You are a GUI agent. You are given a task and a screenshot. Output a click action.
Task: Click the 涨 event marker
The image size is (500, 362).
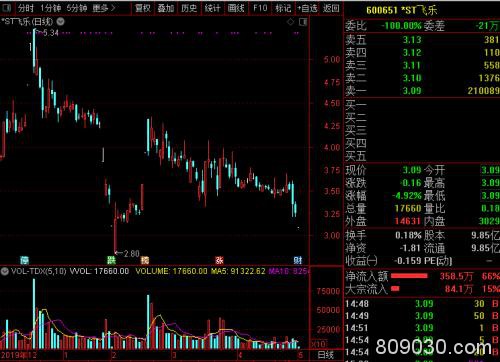click(x=219, y=260)
